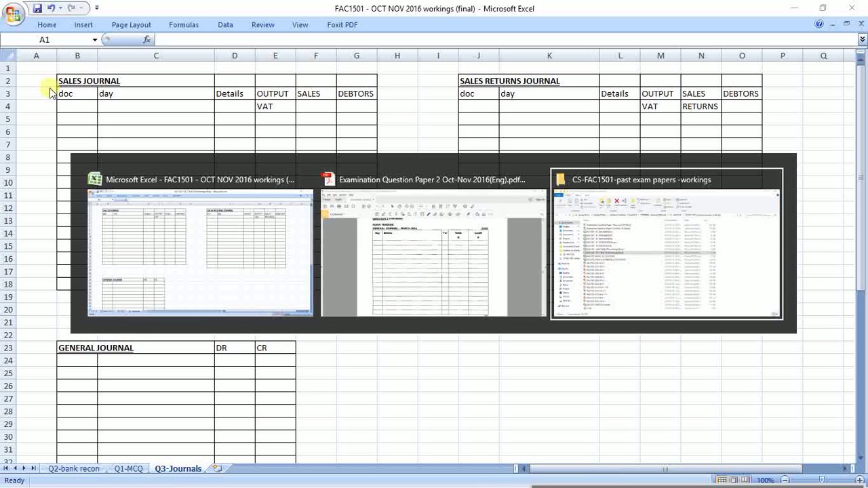Open Excel Help via question mark icon
Image resolution: width=868 pixels, height=488 pixels.
(x=819, y=24)
